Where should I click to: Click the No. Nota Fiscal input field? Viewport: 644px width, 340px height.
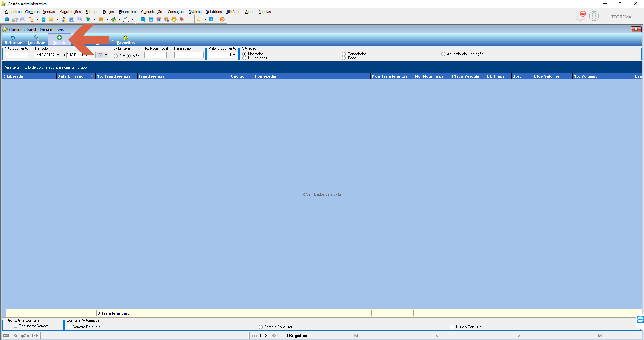155,55
